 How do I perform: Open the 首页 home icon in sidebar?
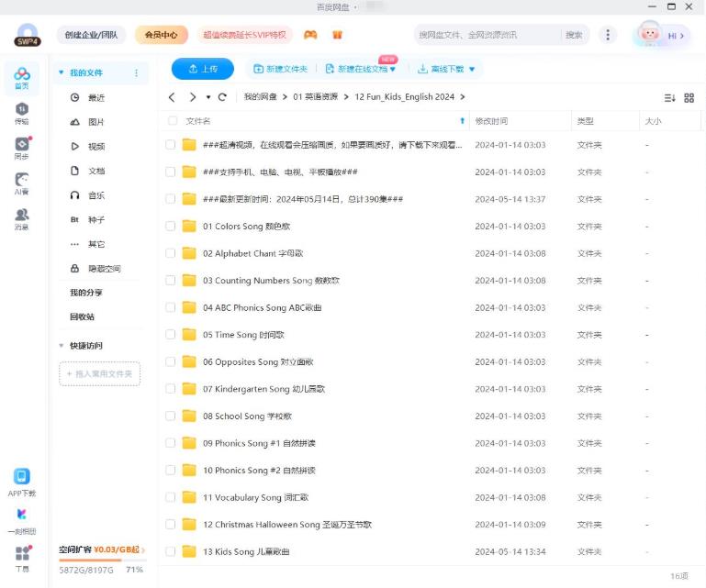pyautogui.click(x=22, y=78)
